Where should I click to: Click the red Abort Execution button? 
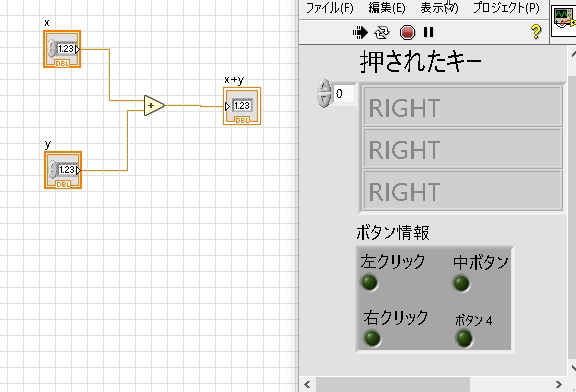407,33
